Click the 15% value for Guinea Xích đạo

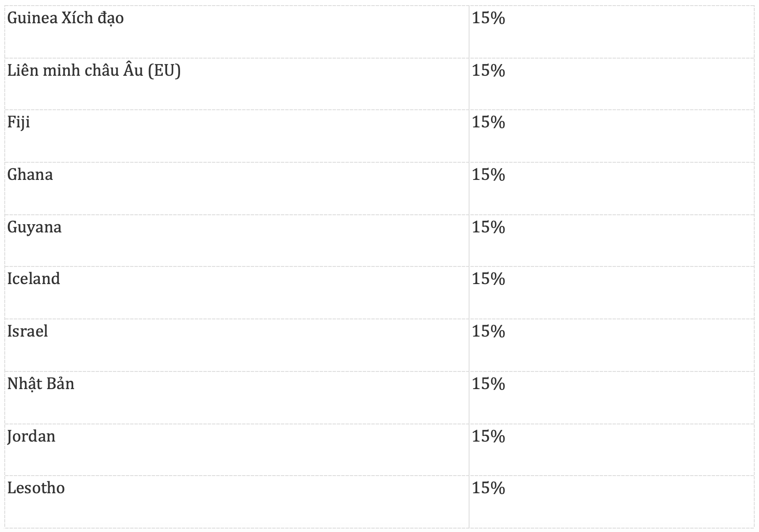488,18
